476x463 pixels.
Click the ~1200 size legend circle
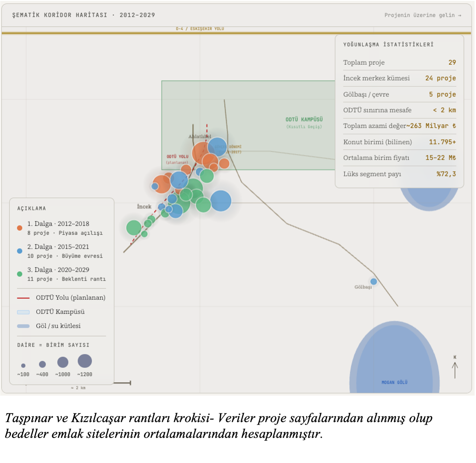(85, 361)
